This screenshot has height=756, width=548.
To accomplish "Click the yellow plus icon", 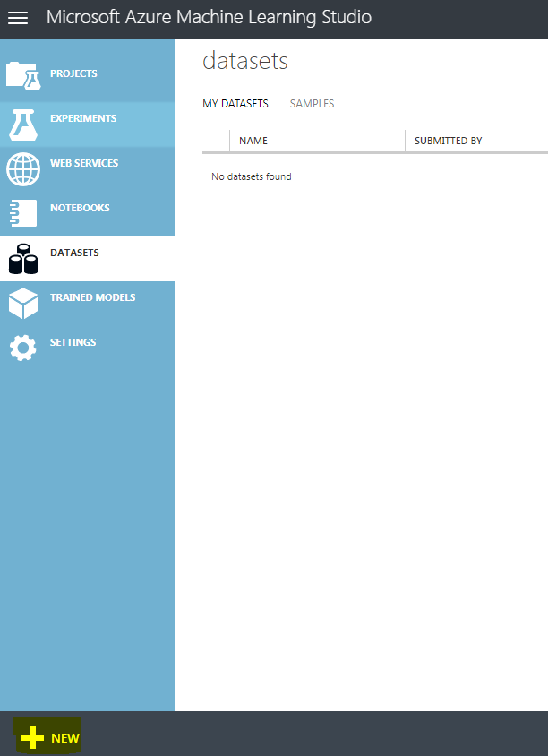I will 32,738.
